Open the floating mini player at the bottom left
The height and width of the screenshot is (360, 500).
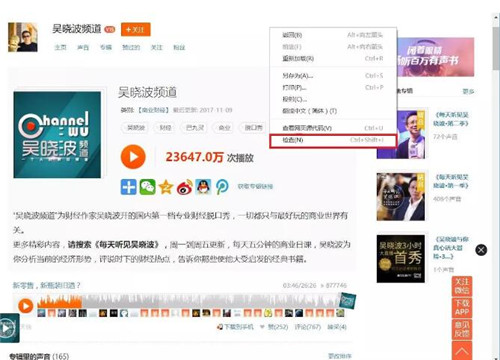tap(9, 328)
